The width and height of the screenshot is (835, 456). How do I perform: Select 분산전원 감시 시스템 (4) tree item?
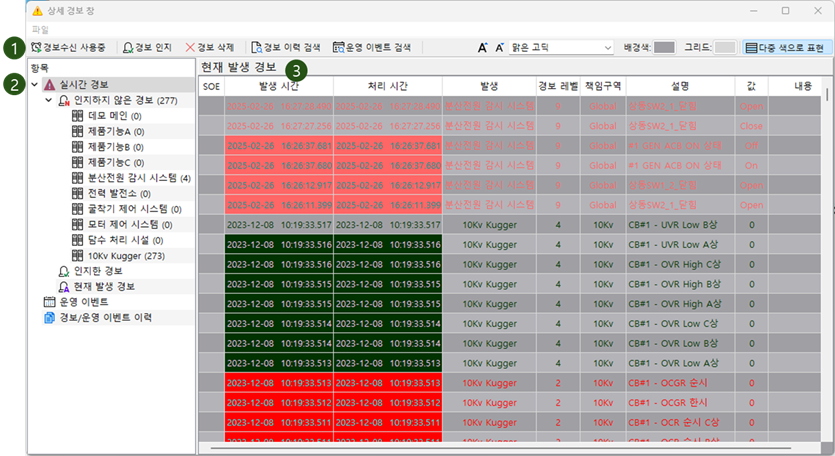click(x=131, y=178)
